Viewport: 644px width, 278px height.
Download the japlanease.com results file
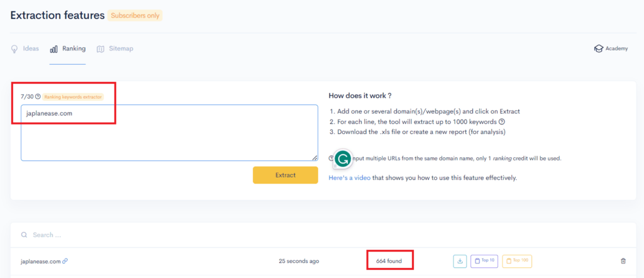coord(460,261)
